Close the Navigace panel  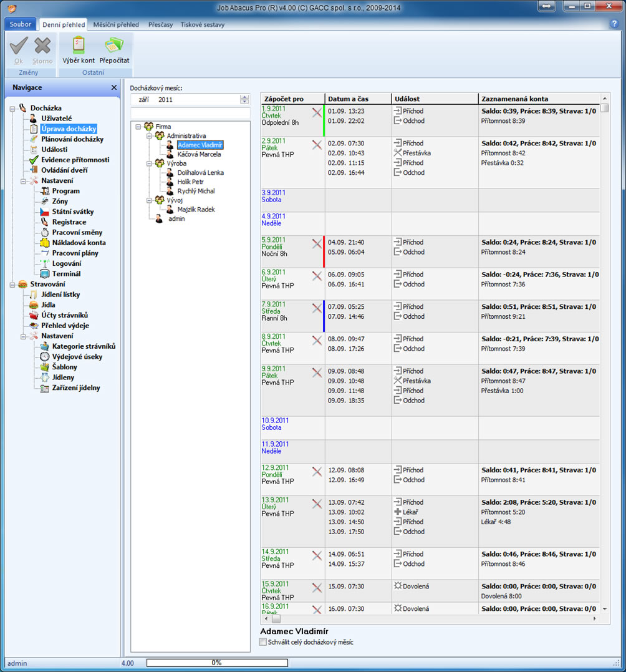[x=114, y=87]
